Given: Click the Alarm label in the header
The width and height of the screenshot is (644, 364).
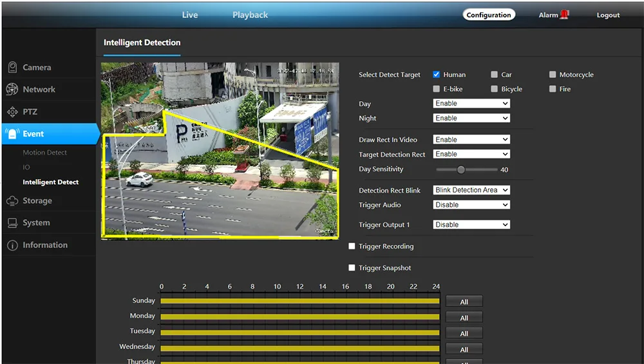Looking at the screenshot, I should pyautogui.click(x=548, y=15).
